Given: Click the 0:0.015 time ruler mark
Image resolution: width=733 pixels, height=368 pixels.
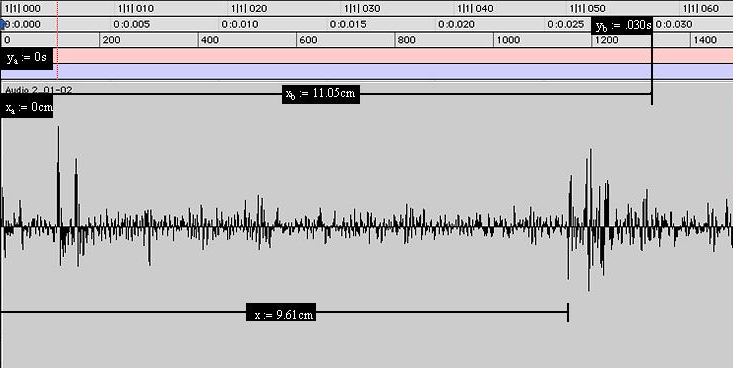Looking at the screenshot, I should click(348, 24).
